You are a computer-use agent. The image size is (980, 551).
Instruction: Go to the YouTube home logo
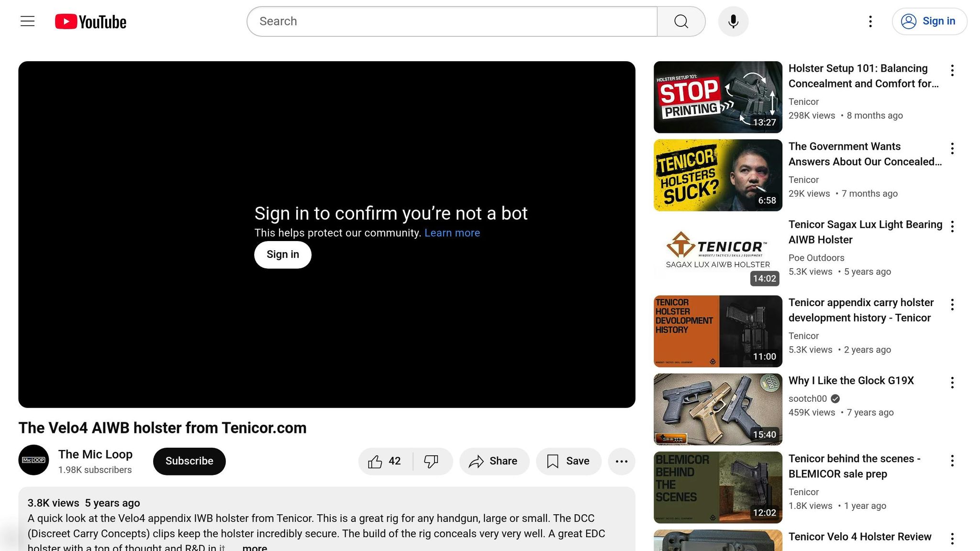[x=90, y=22]
